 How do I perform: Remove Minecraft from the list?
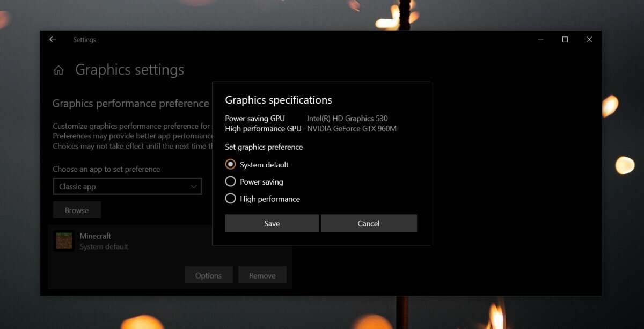[x=262, y=275]
